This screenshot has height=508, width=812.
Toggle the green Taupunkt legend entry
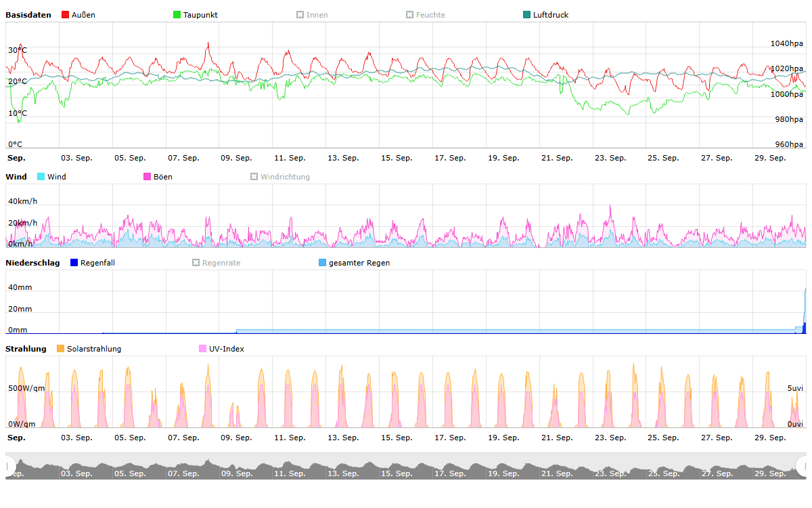195,15
